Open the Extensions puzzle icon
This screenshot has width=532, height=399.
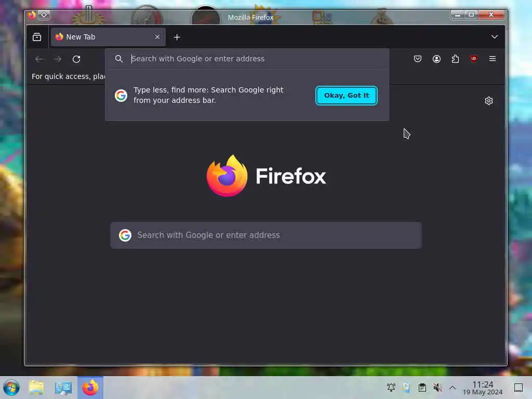pos(455,59)
